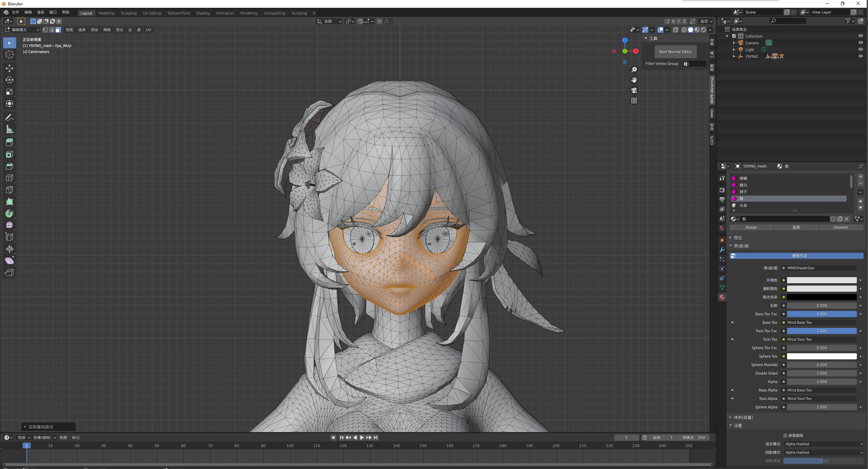Select the Move tool in toolbar
This screenshot has height=469, width=868.
coord(9,68)
